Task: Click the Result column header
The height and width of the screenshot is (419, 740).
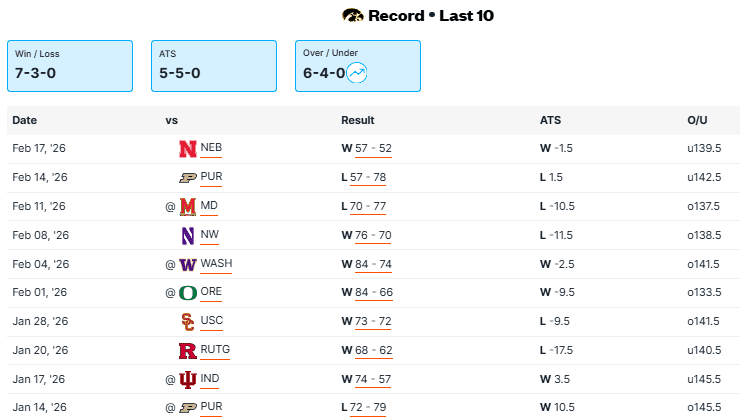Action: click(358, 120)
